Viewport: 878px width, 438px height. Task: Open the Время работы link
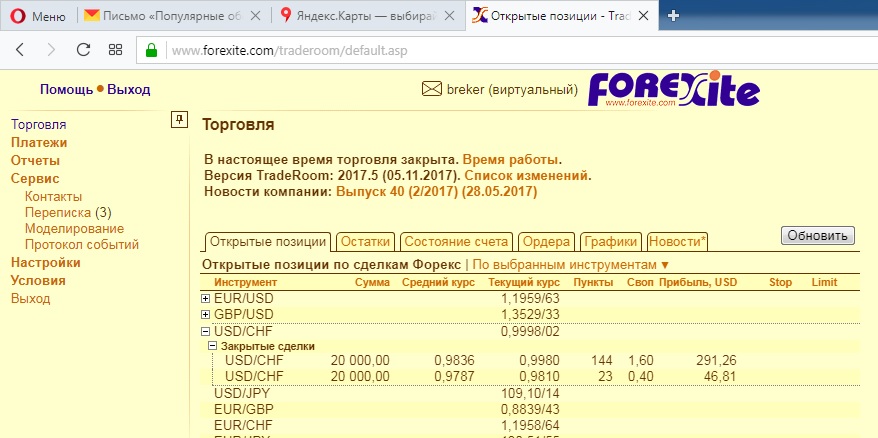[x=510, y=159]
